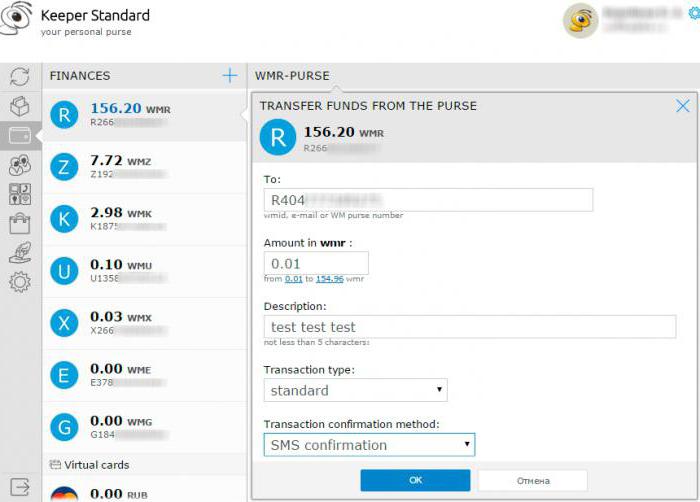
Task: Click the 2.98 WMK balance
Action: coord(121,213)
